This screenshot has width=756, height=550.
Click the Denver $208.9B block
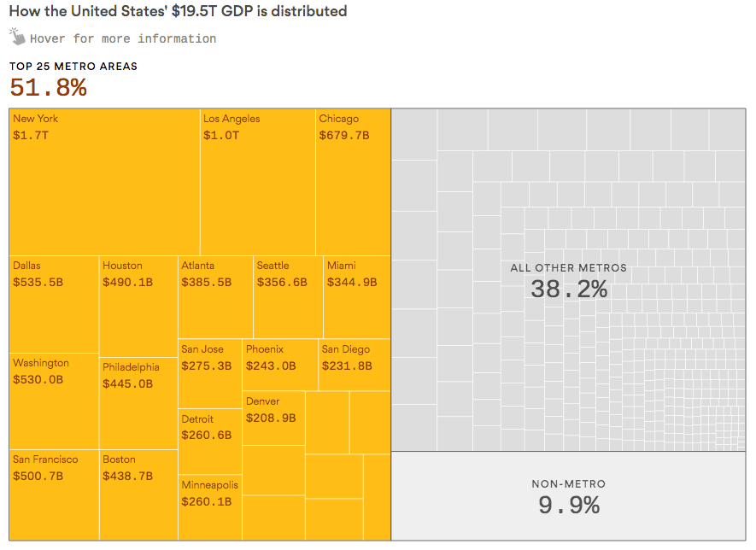coord(273,418)
